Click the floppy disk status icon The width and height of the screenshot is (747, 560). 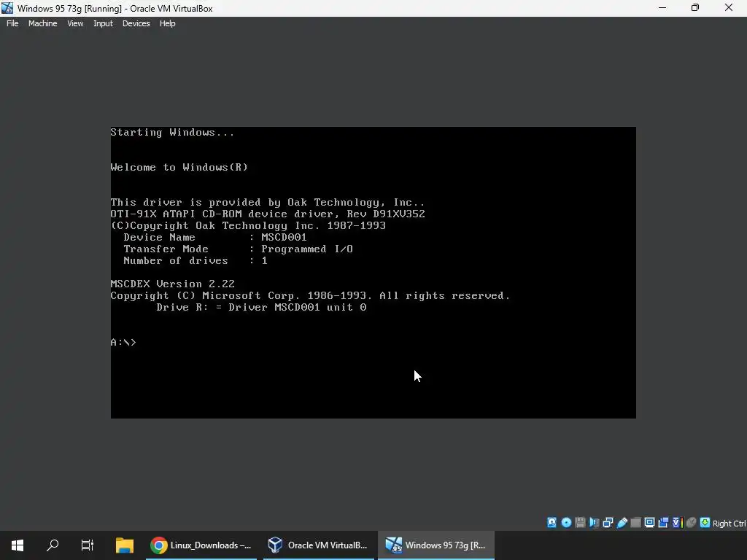[580, 522]
